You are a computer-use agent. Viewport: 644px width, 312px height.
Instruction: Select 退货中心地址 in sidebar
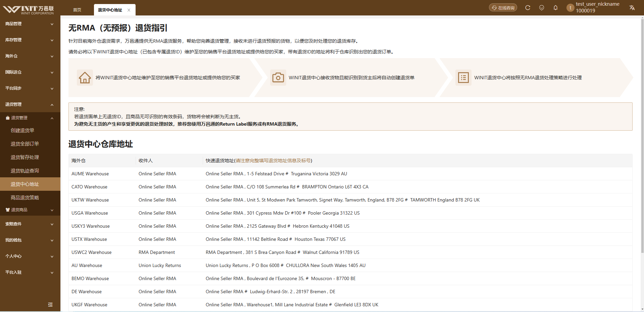(x=30, y=184)
